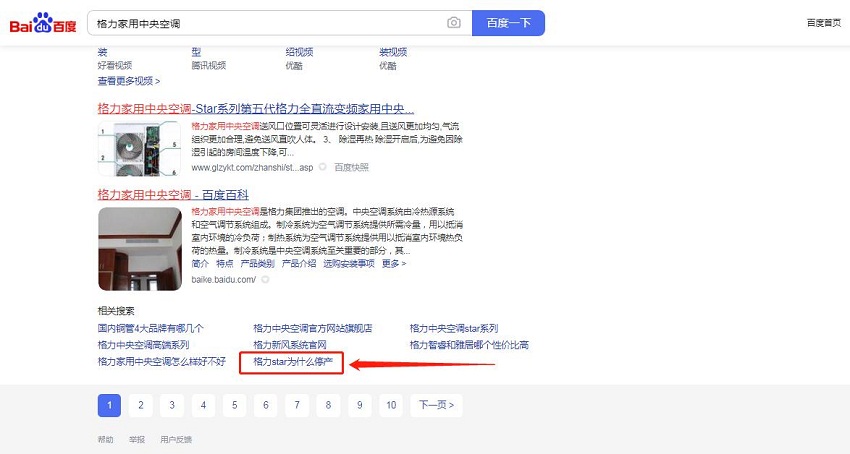Open baike.baidu.com/ URL link

(223, 280)
